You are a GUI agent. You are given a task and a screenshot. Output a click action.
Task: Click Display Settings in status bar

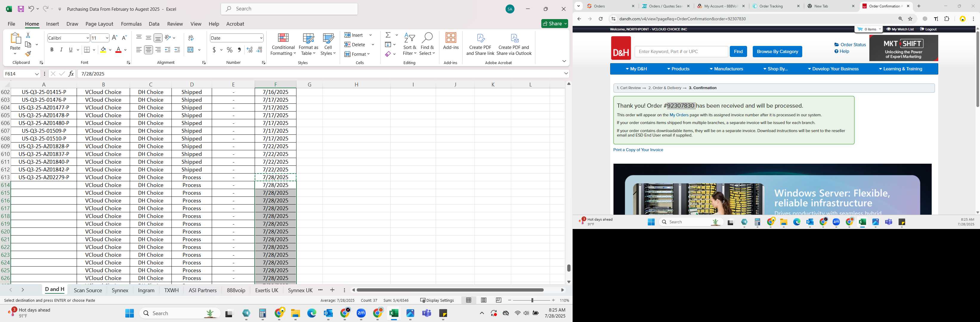point(437,300)
